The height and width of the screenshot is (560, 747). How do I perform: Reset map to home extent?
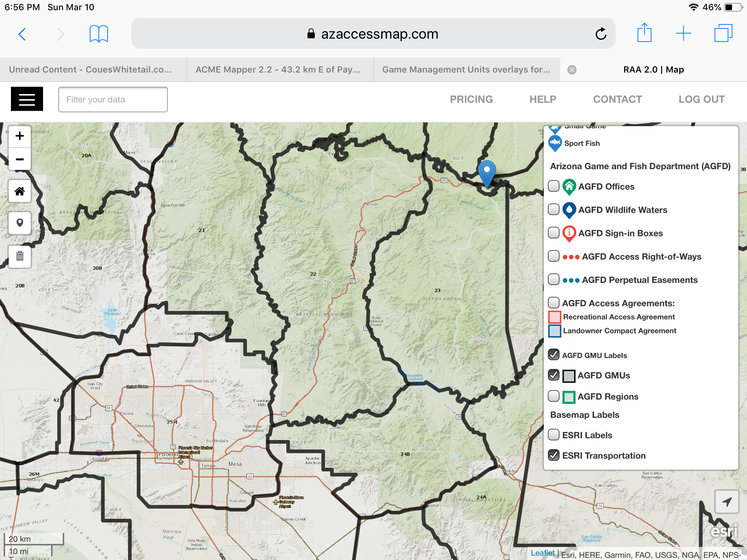click(x=20, y=191)
